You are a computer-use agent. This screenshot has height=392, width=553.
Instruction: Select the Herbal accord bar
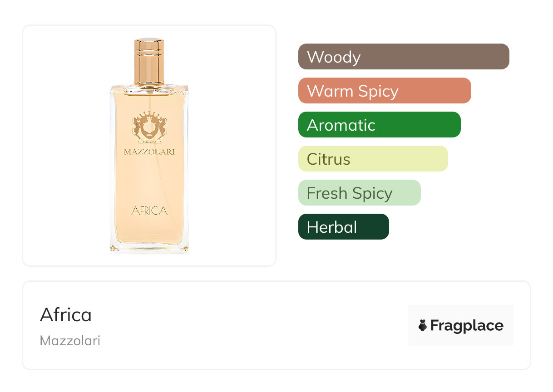pos(343,227)
